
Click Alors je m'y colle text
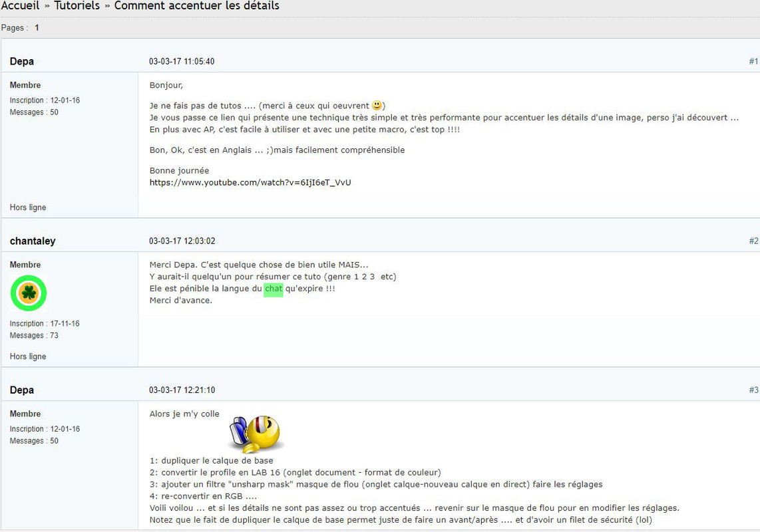click(x=184, y=414)
